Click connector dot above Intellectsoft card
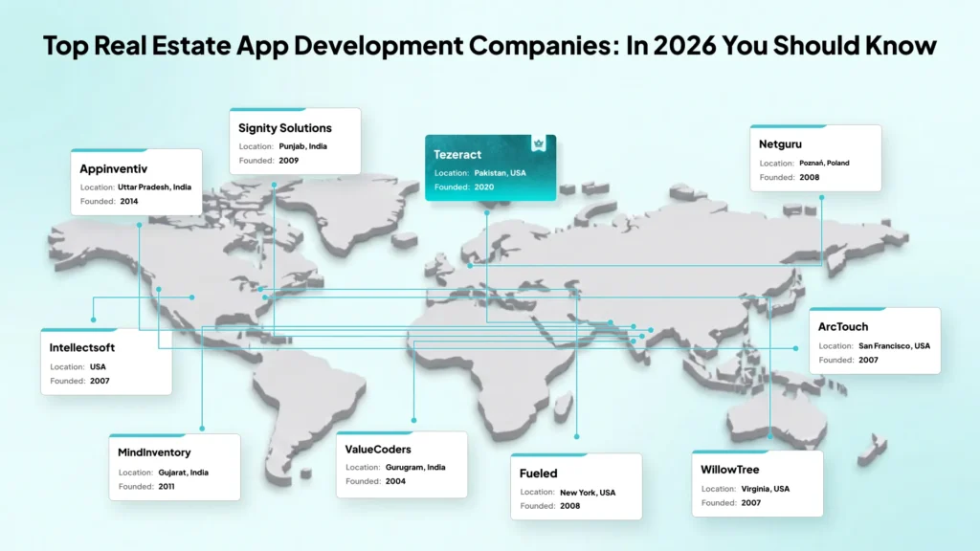The image size is (980, 551). 93,320
